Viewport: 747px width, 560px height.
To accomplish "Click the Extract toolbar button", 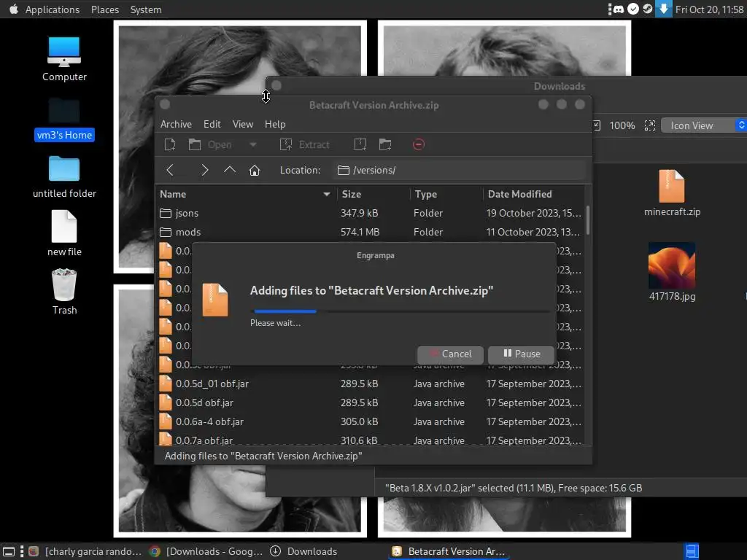I will [305, 144].
